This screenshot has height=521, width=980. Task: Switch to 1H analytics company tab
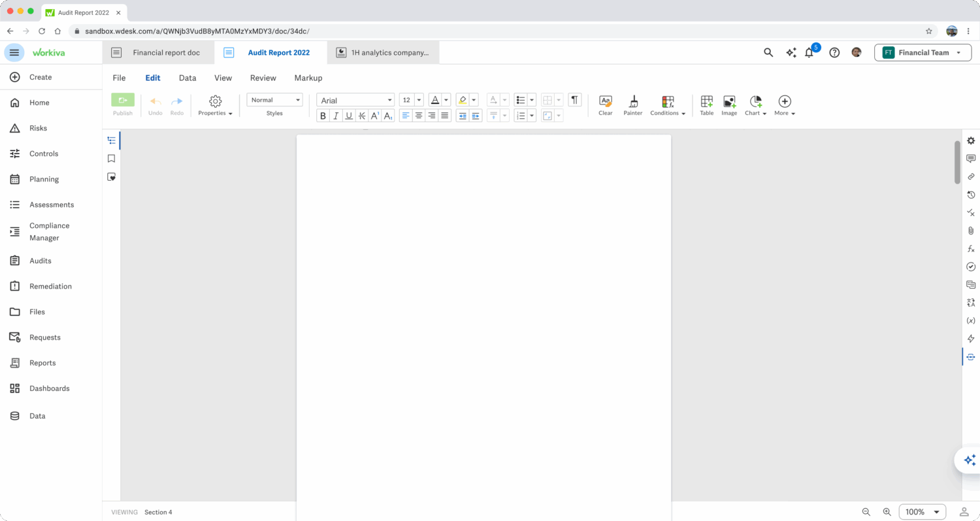click(x=384, y=53)
